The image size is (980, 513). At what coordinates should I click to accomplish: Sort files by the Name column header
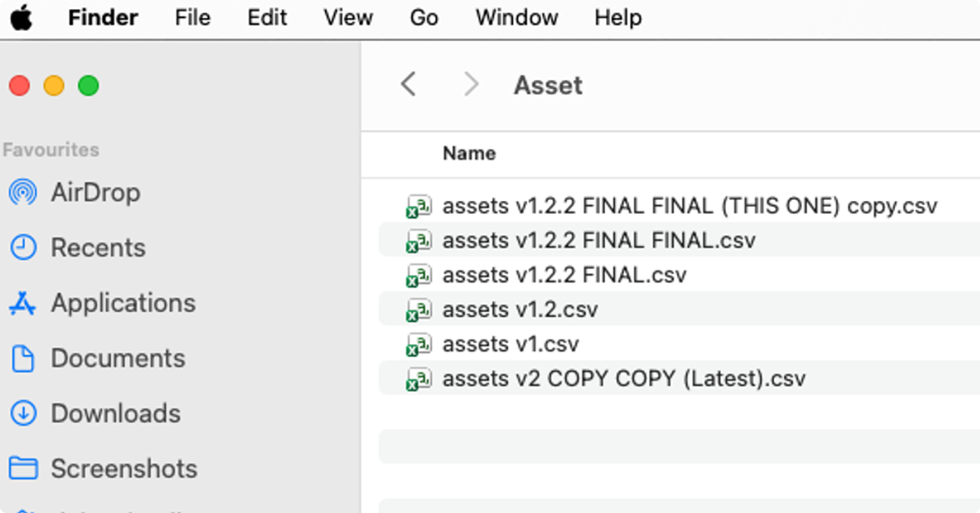coord(469,154)
